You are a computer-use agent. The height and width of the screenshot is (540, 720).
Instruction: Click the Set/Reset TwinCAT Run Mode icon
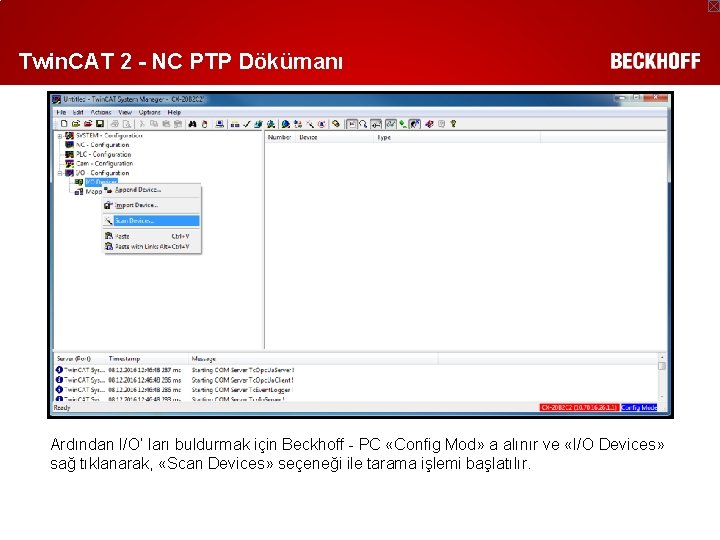coord(271,124)
